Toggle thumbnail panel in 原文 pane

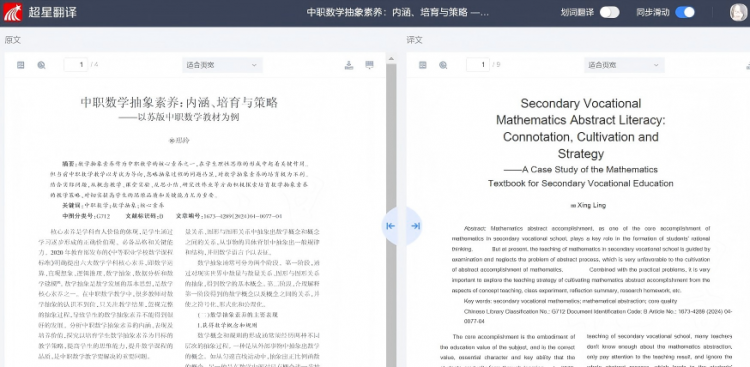(21, 65)
